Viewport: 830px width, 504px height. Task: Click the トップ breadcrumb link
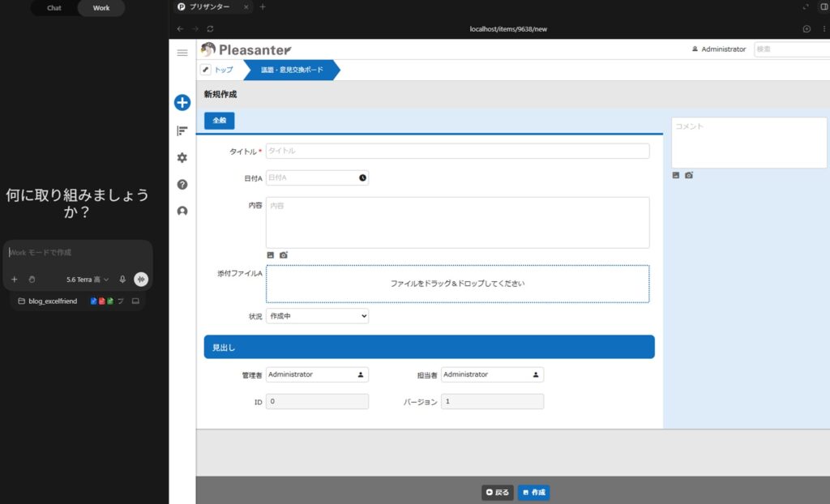224,70
